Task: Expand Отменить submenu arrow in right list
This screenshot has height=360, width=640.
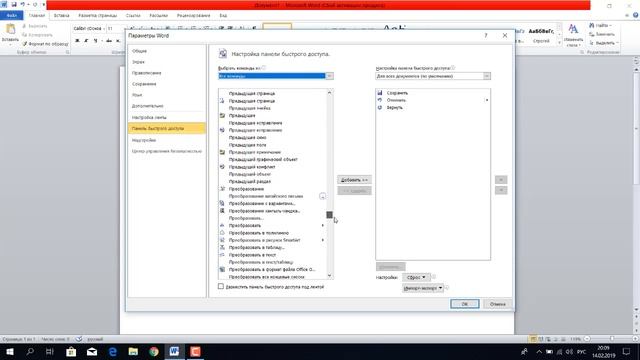Action: [487, 100]
